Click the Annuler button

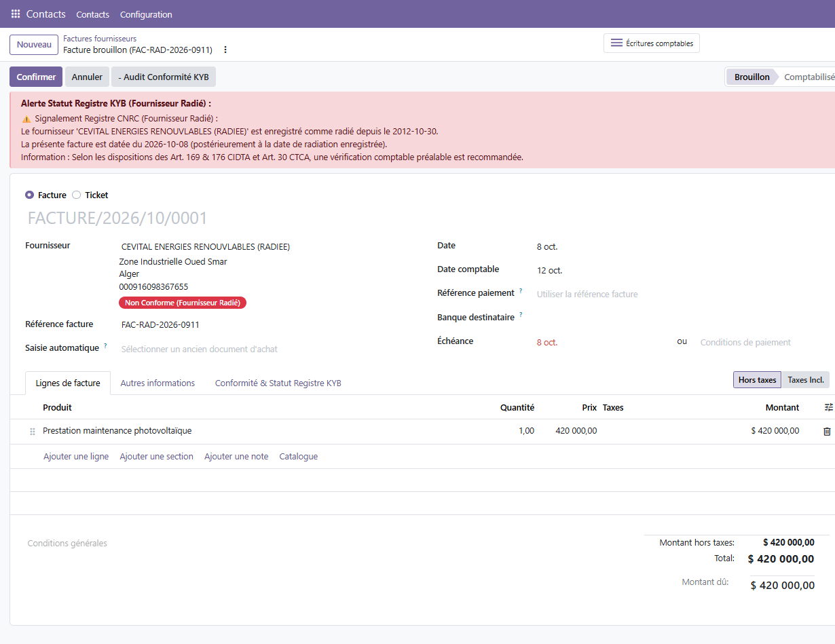87,77
